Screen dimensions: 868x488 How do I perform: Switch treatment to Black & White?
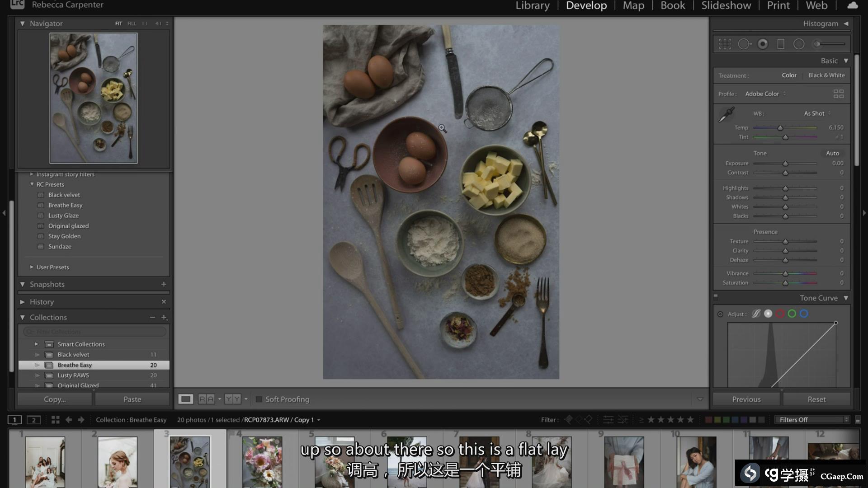pos(826,75)
